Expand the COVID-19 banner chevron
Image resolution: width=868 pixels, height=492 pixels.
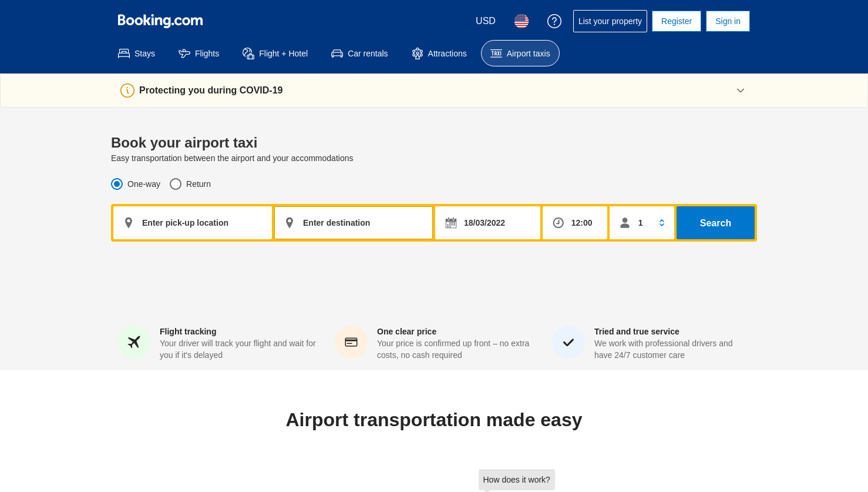741,91
